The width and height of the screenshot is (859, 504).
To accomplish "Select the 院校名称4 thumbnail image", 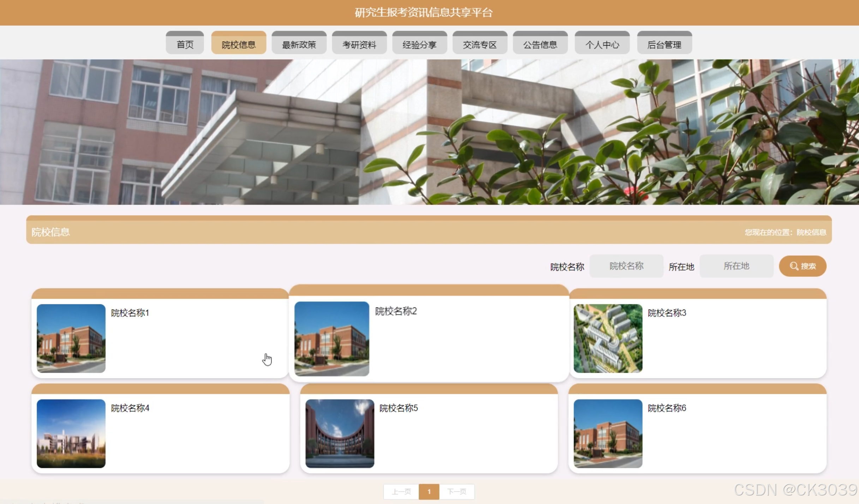I will click(71, 433).
